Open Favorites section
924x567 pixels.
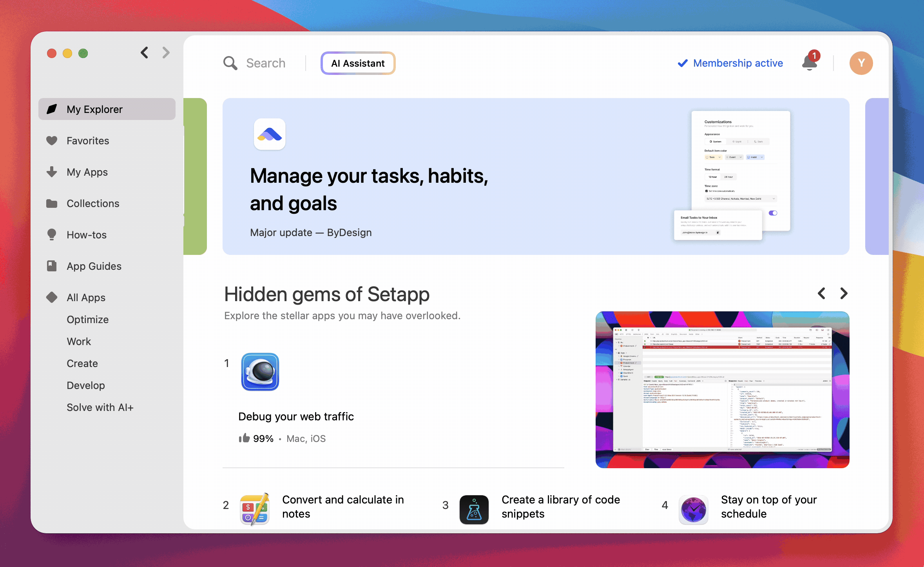point(88,140)
